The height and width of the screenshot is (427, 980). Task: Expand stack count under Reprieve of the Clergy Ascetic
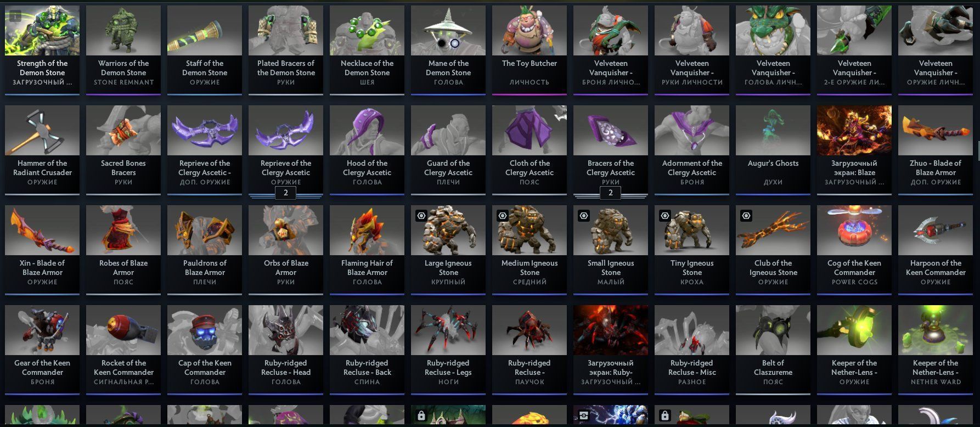[x=285, y=193]
